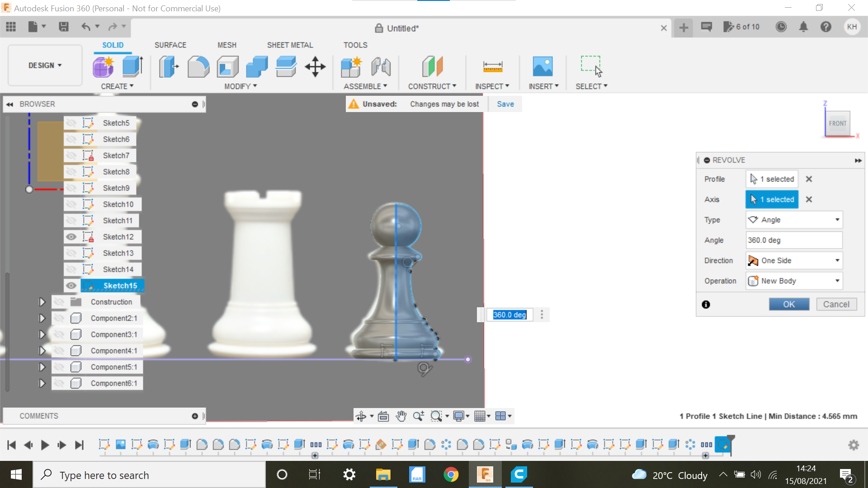Viewport: 868px width, 488px height.
Task: Expand the Component2:1 tree node
Action: click(x=42, y=318)
